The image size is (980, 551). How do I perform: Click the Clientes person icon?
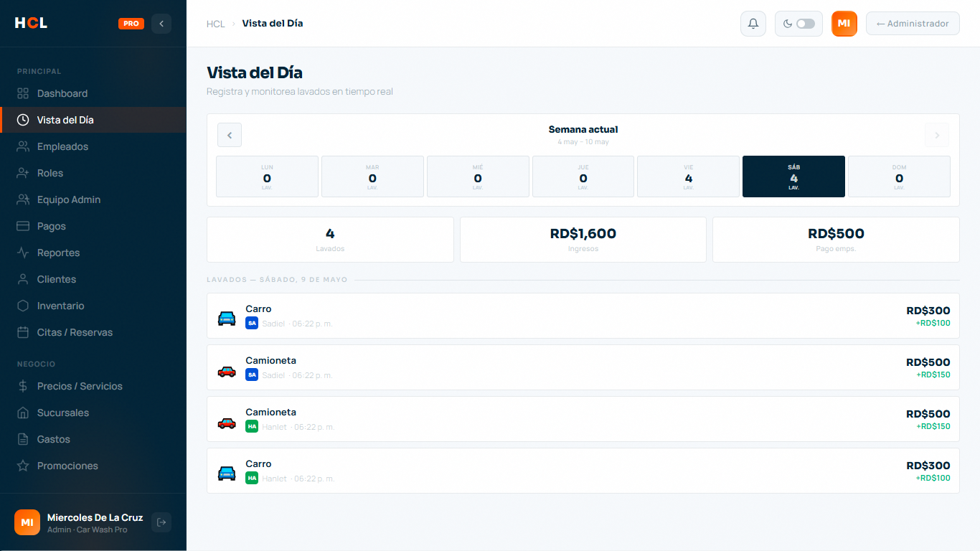(x=23, y=279)
